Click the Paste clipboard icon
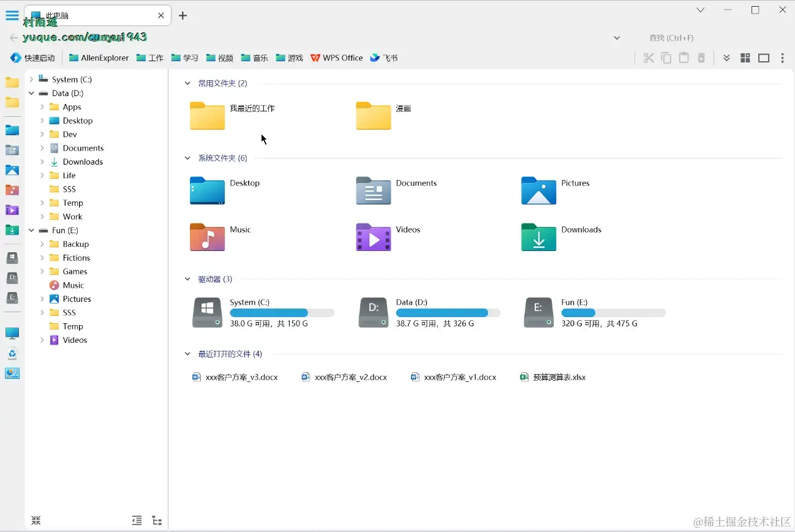The height and width of the screenshot is (532, 795). click(x=684, y=58)
